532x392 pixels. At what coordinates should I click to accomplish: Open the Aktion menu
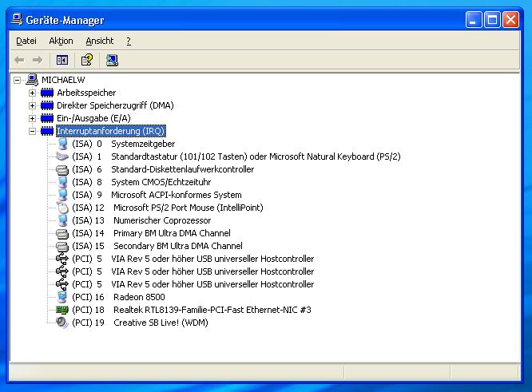coord(61,41)
